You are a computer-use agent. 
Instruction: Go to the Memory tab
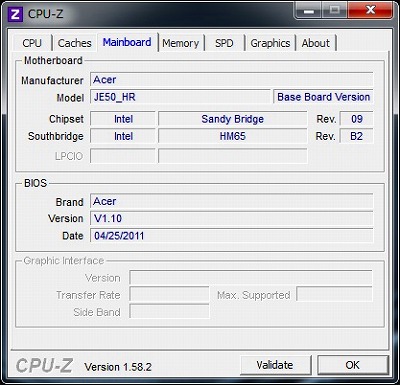coord(181,43)
